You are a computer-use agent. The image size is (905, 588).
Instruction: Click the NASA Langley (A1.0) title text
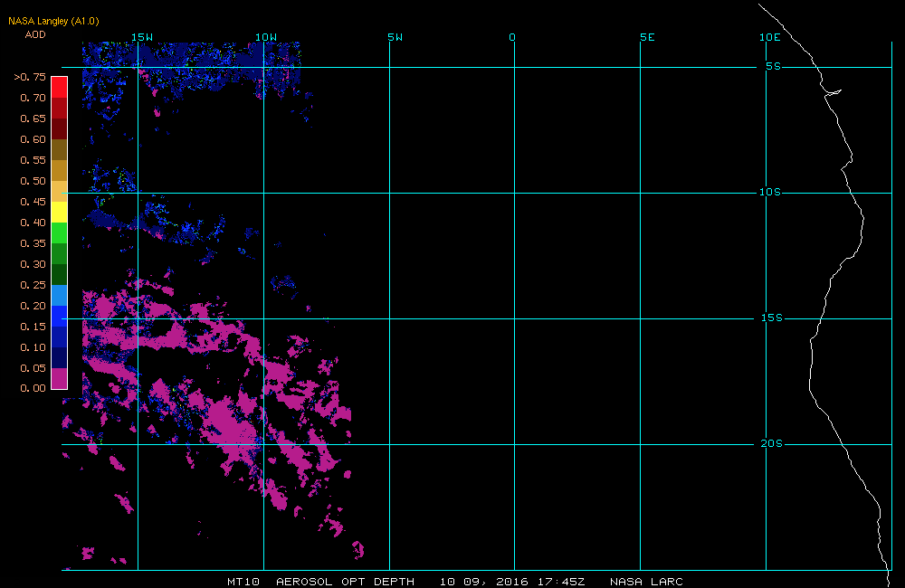tap(53, 22)
